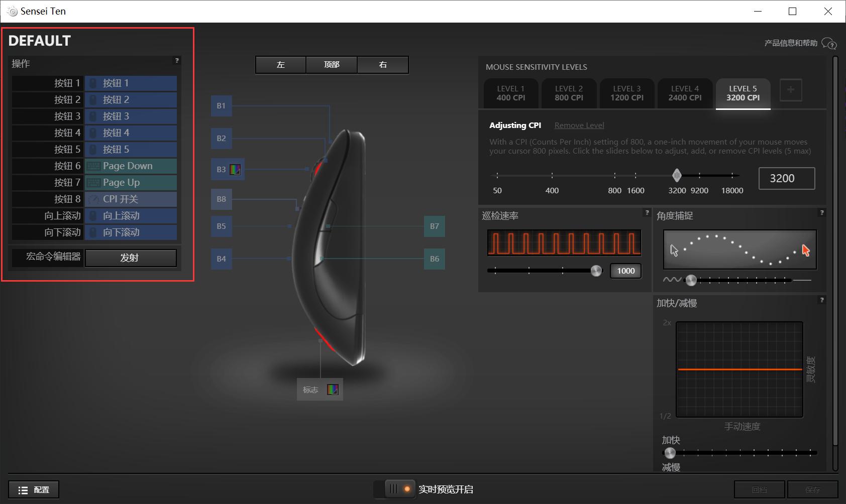This screenshot has width=846, height=504.
Task: Select the B1 button marker on mouse diagram
Action: point(221,106)
